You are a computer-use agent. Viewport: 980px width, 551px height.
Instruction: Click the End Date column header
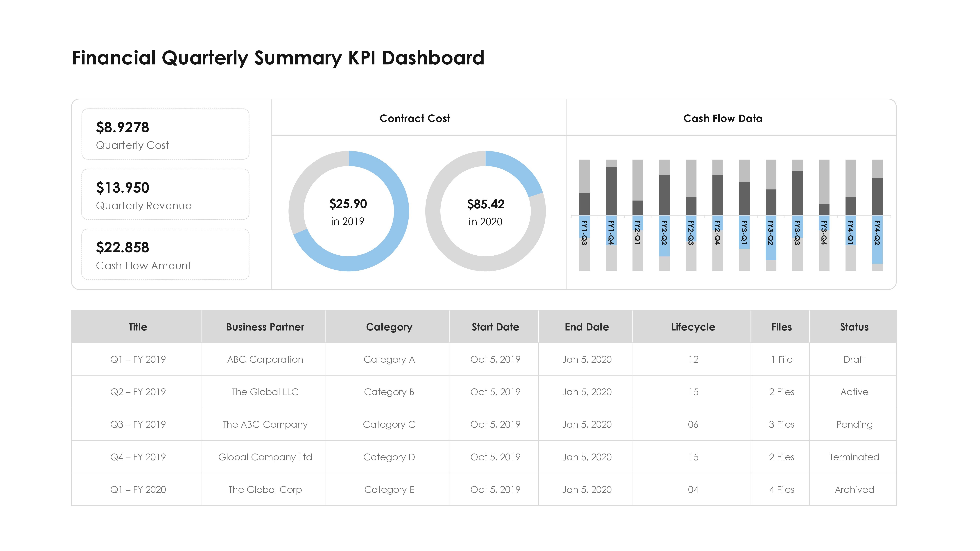[x=586, y=327]
